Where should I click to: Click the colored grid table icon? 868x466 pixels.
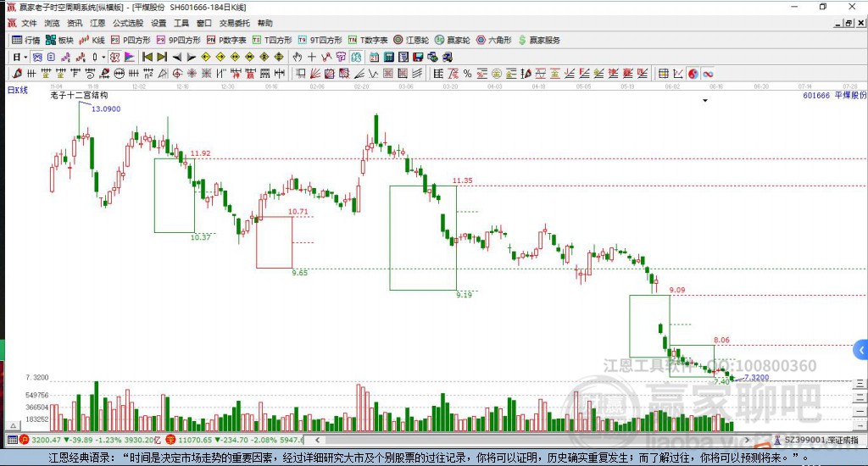pos(663,74)
